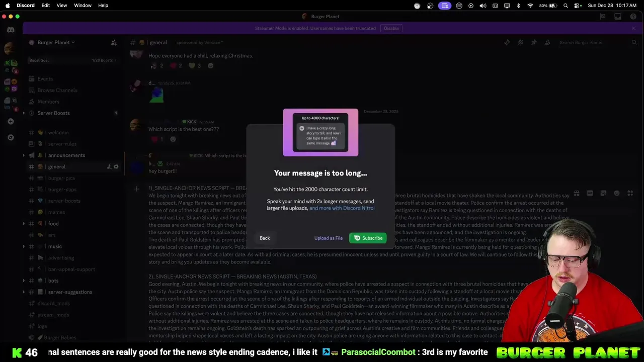
Task: Expand the server-suggestions channel arrow
Action: click(24, 292)
